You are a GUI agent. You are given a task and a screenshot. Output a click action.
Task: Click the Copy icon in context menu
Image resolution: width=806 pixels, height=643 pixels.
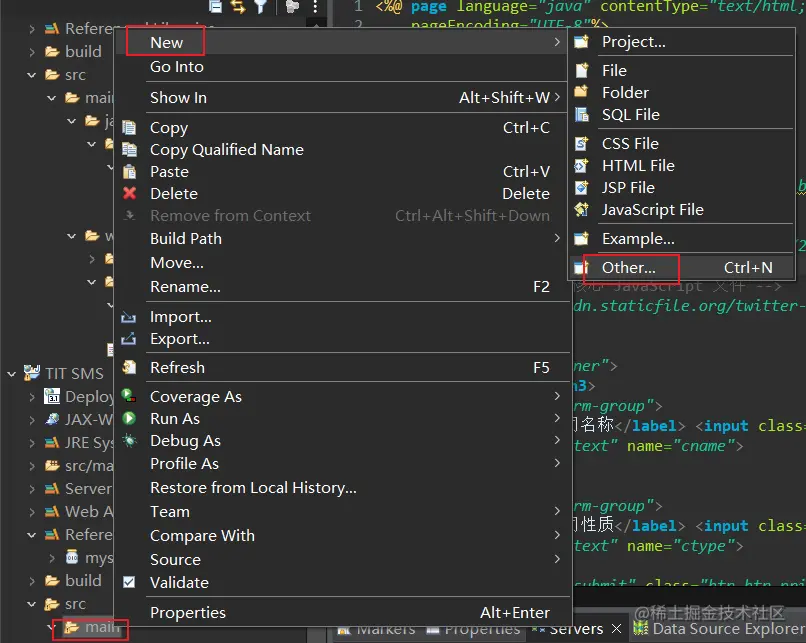[x=129, y=127]
